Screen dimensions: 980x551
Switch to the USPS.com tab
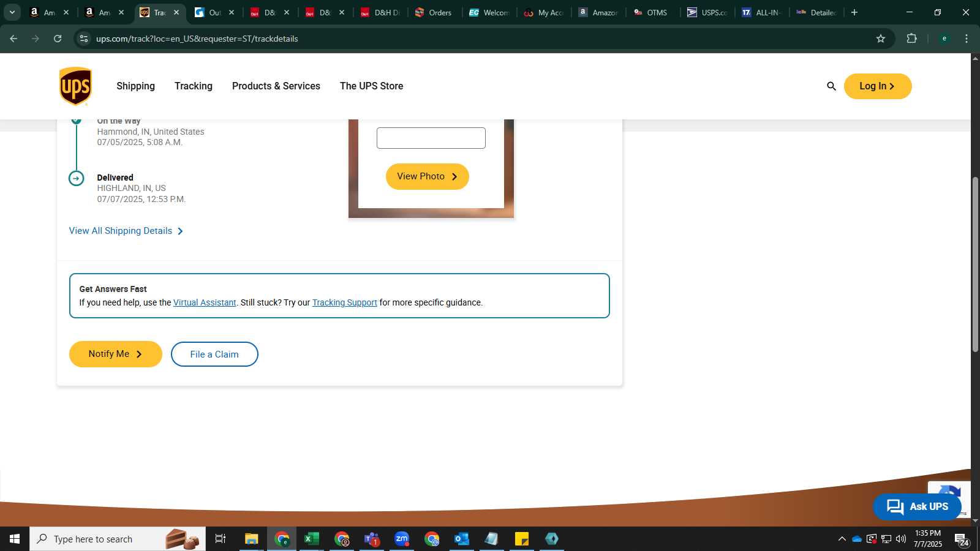[x=707, y=12]
